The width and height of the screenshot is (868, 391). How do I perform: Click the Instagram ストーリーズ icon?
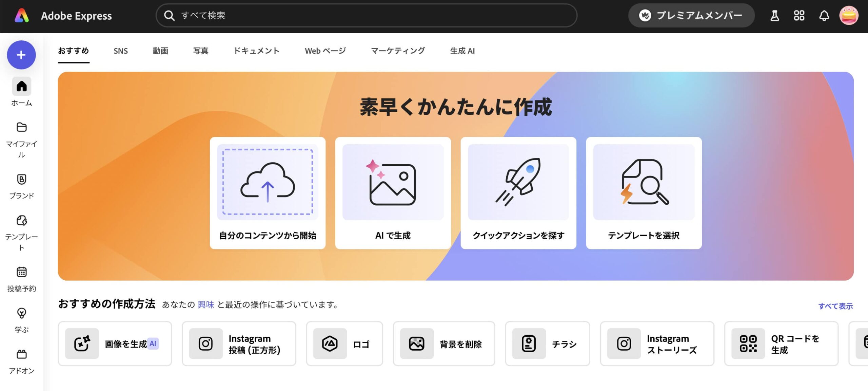click(624, 343)
